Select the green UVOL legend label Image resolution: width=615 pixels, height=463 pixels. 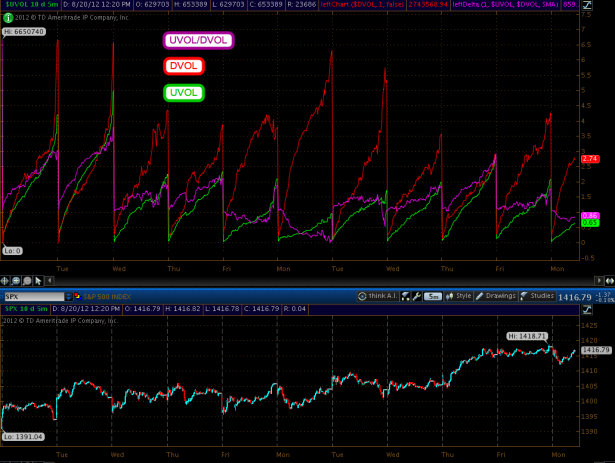coord(183,92)
